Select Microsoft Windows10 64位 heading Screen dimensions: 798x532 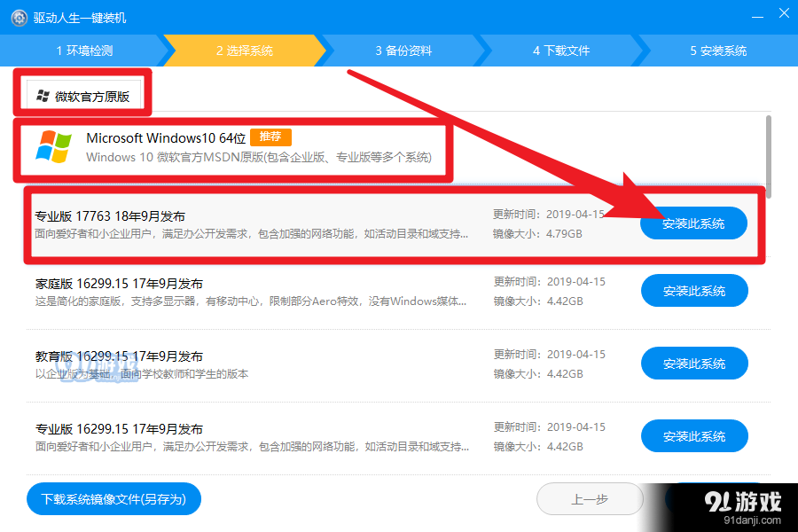click(166, 138)
